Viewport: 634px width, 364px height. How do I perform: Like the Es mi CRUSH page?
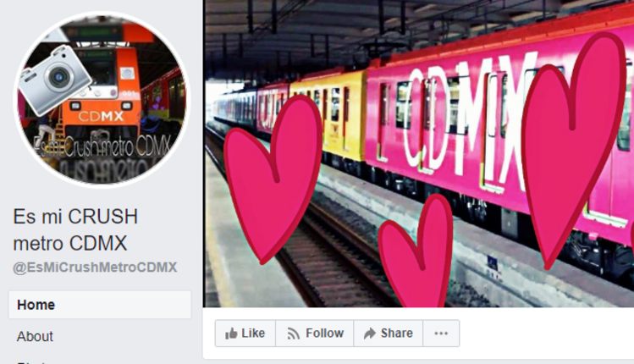coord(245,334)
